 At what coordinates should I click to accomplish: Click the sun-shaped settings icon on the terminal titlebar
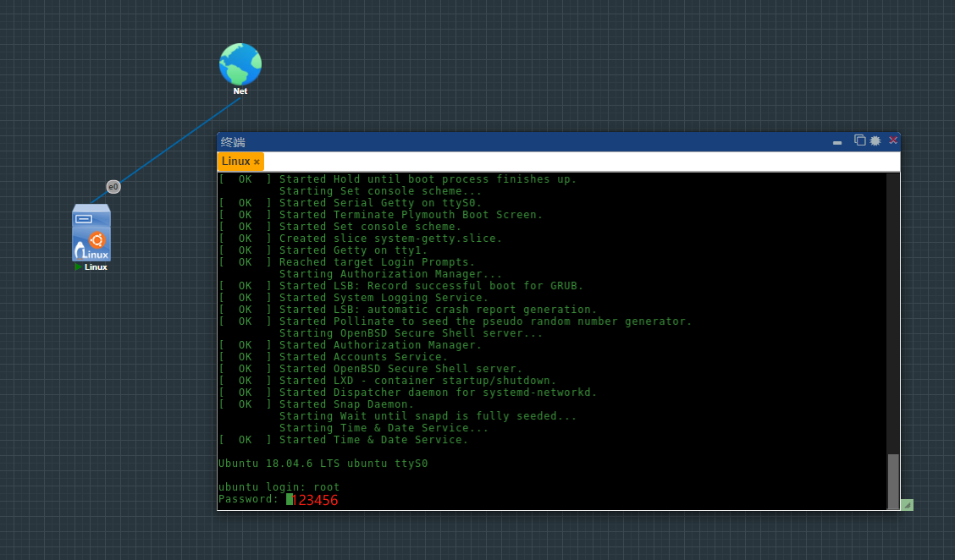pyautogui.click(x=876, y=140)
